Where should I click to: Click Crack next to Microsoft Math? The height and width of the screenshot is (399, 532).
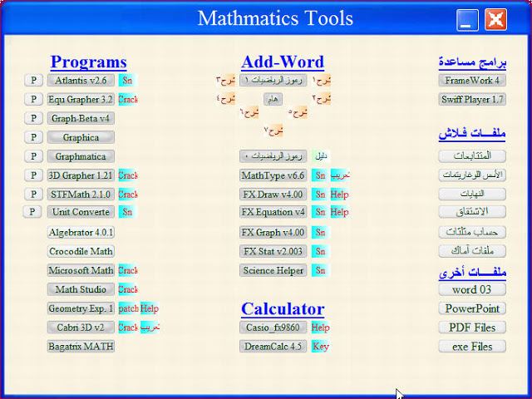[x=128, y=270]
